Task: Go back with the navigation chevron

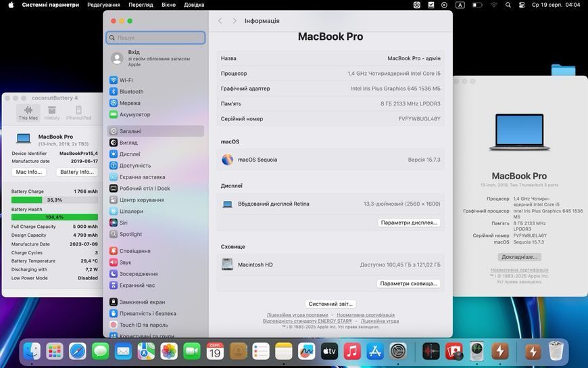Action: click(x=220, y=21)
